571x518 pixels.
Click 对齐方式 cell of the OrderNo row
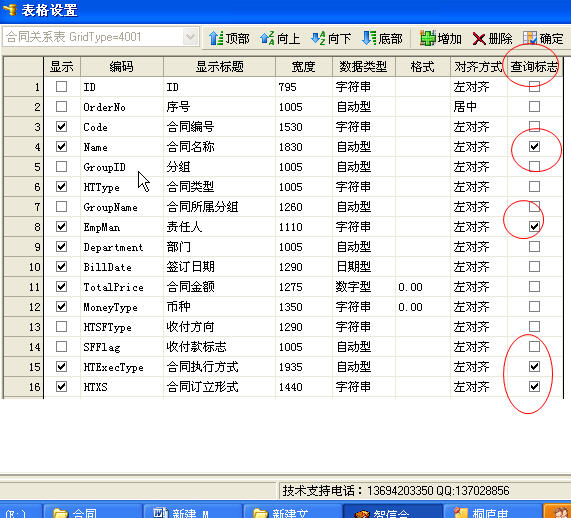pyautogui.click(x=479, y=107)
